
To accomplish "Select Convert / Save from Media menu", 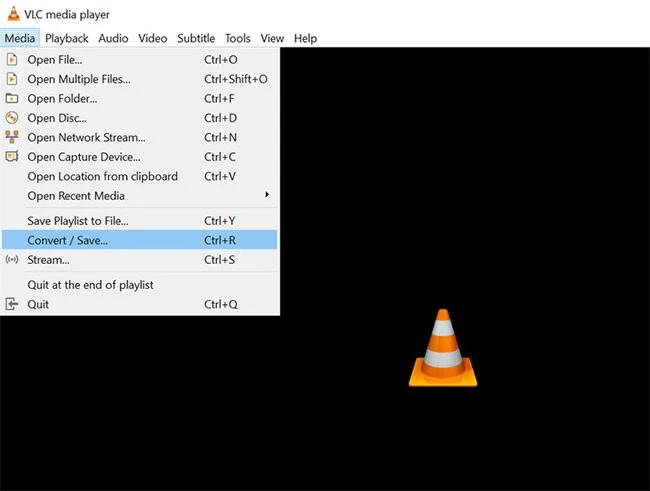I will (x=67, y=240).
